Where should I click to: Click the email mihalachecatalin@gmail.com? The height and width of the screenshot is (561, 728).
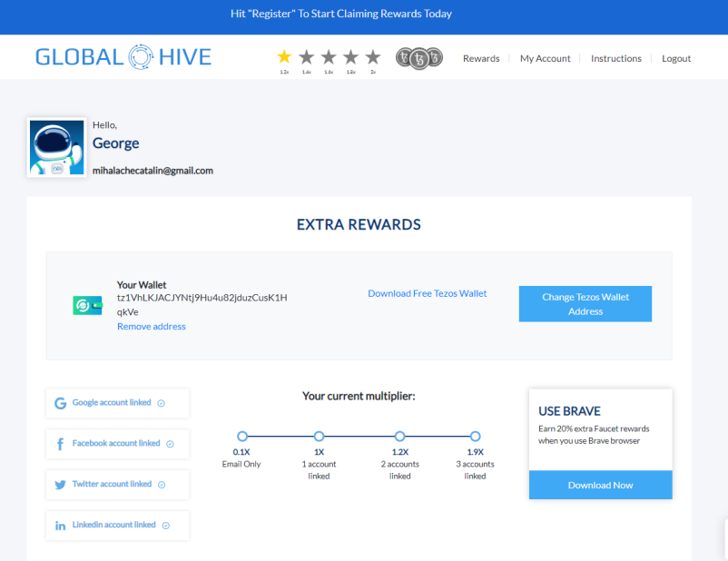152,171
